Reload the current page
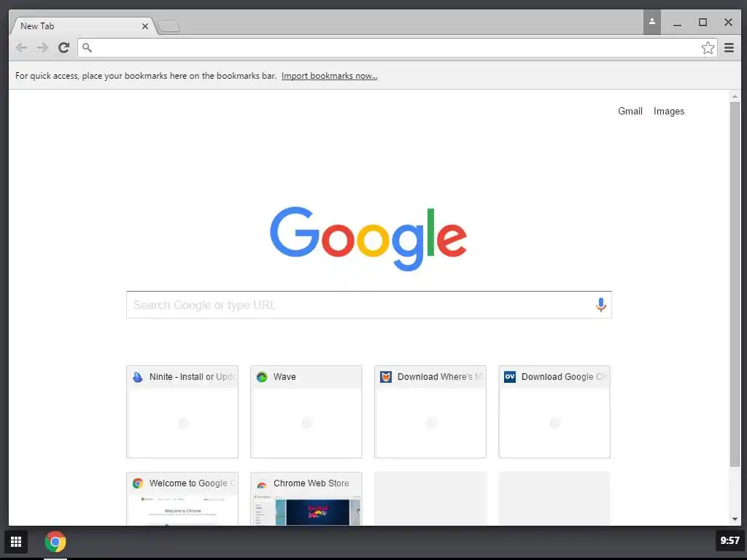The image size is (747, 560). tap(64, 47)
